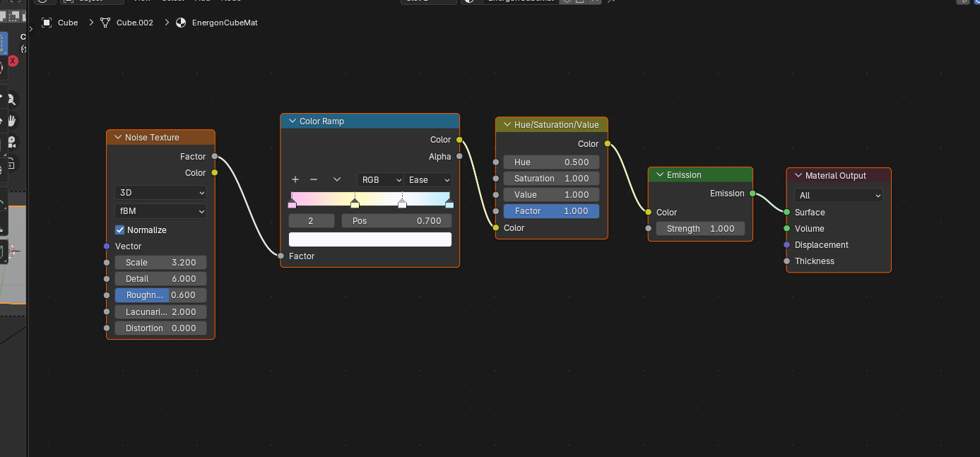
Task: Click Material Output Displacement socket
Action: pos(787,245)
